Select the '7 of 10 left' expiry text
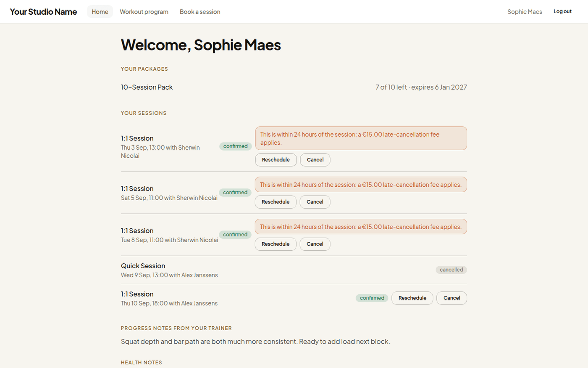The image size is (588, 368). point(421,87)
